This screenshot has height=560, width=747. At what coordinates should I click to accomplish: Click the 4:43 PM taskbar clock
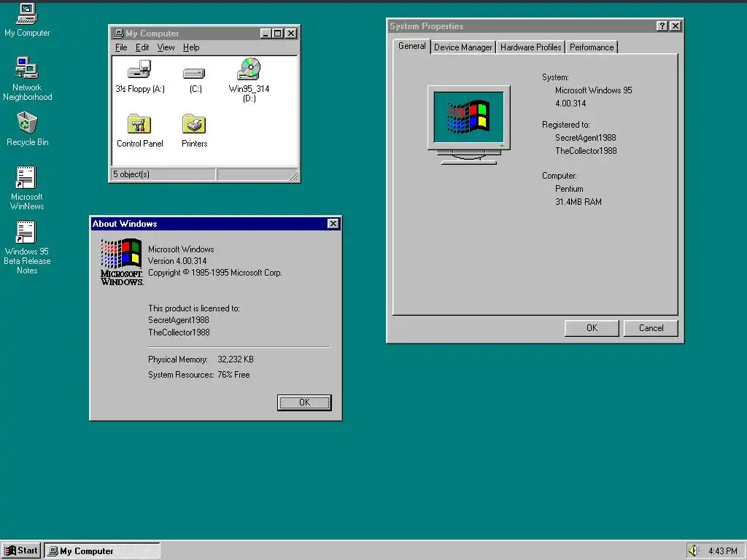pyautogui.click(x=722, y=551)
